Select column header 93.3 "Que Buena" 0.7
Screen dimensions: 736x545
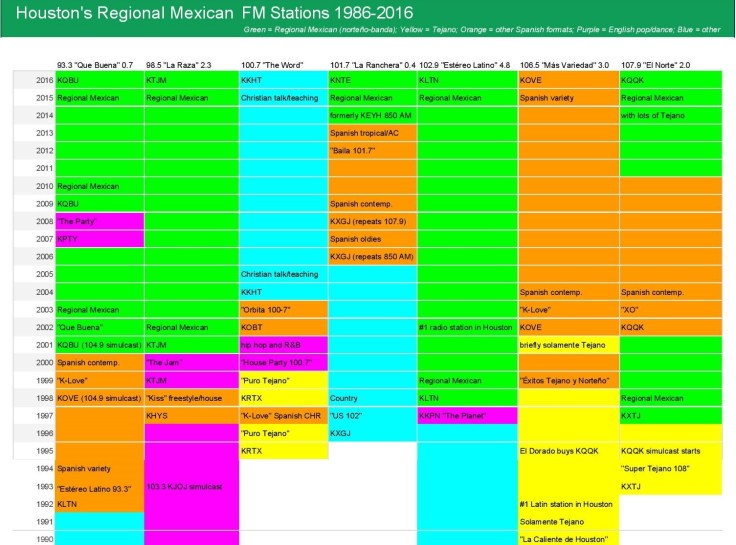point(95,65)
